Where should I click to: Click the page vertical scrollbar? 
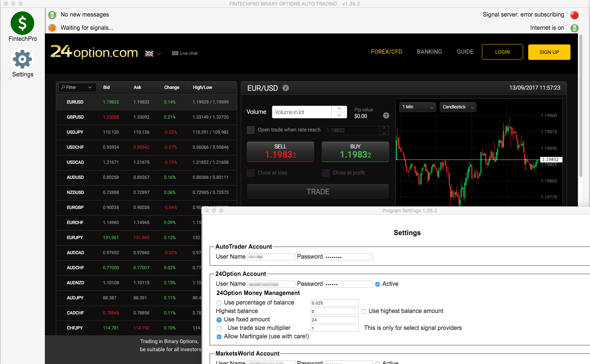point(581,107)
